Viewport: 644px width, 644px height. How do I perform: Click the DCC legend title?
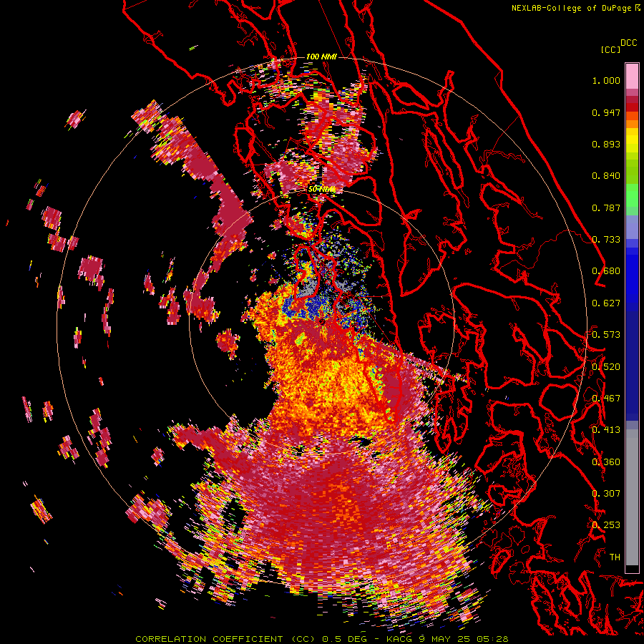(x=629, y=43)
